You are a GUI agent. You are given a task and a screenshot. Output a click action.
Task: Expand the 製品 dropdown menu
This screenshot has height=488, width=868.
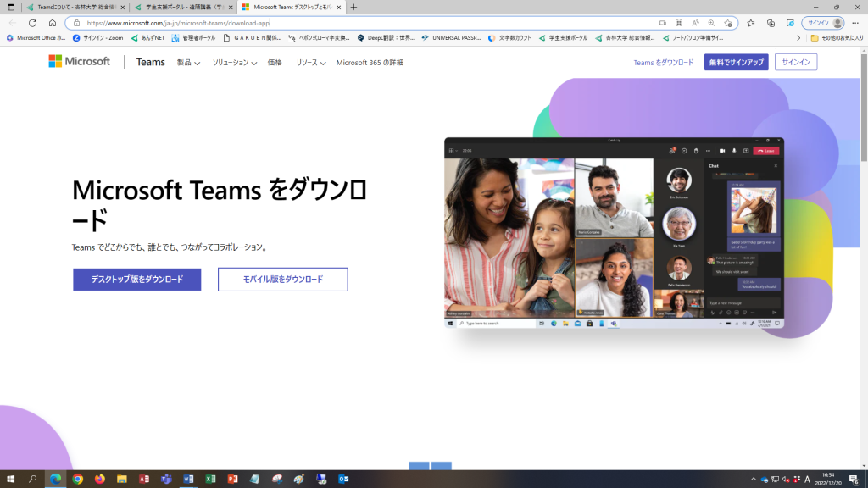click(x=188, y=63)
